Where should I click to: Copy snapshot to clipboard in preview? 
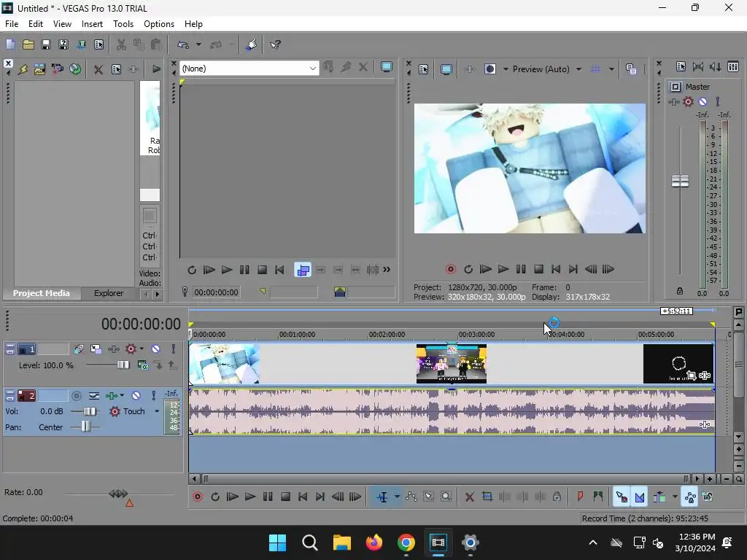(x=631, y=69)
